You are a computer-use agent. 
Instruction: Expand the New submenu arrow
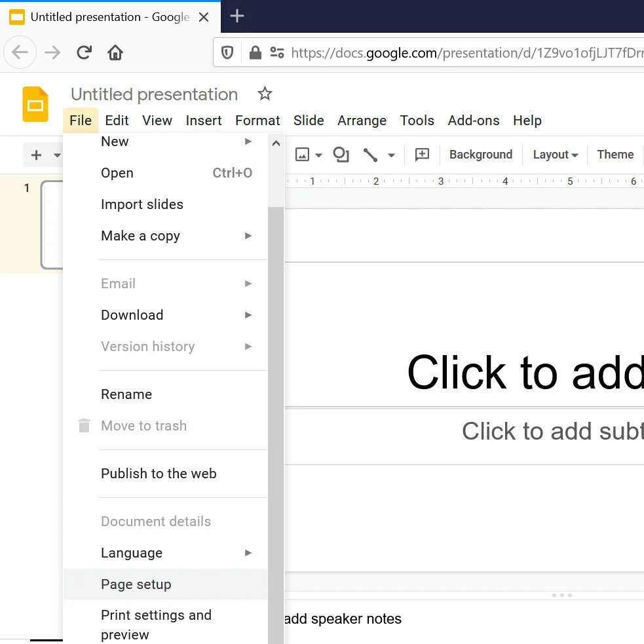[x=248, y=142]
